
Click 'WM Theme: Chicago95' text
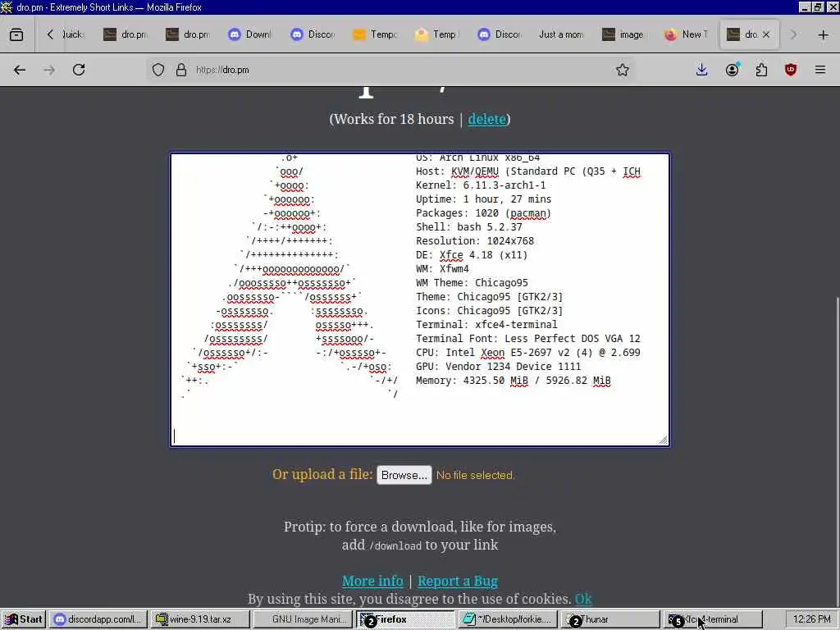pos(472,283)
